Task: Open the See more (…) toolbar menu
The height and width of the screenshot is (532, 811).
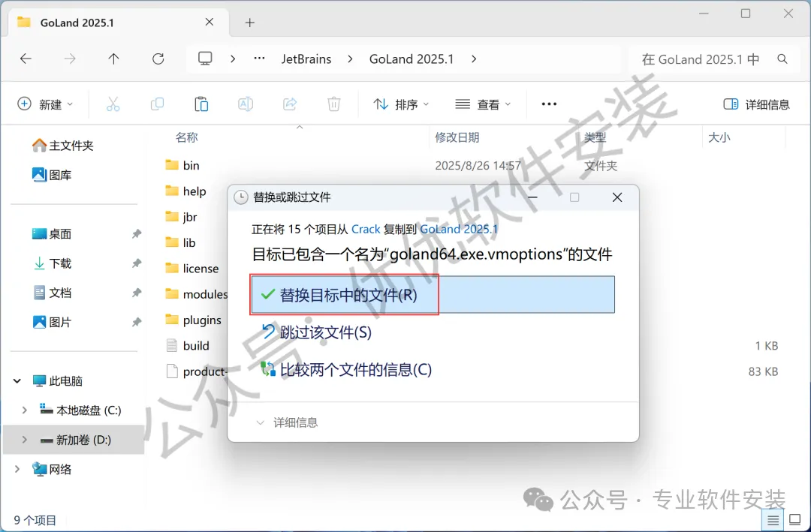Action: click(x=549, y=104)
